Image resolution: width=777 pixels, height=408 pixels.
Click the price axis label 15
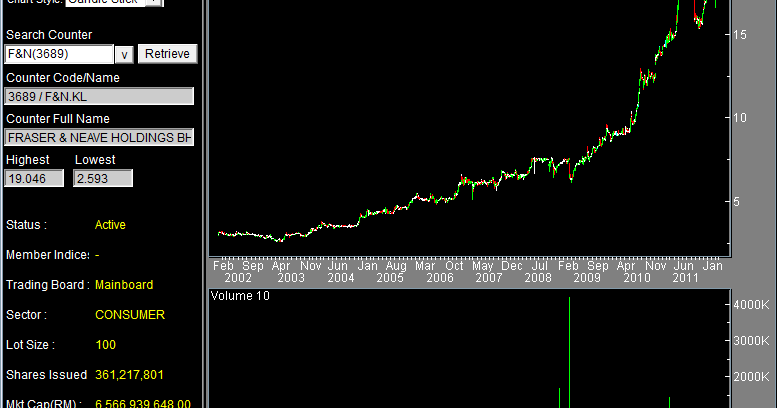click(x=740, y=35)
